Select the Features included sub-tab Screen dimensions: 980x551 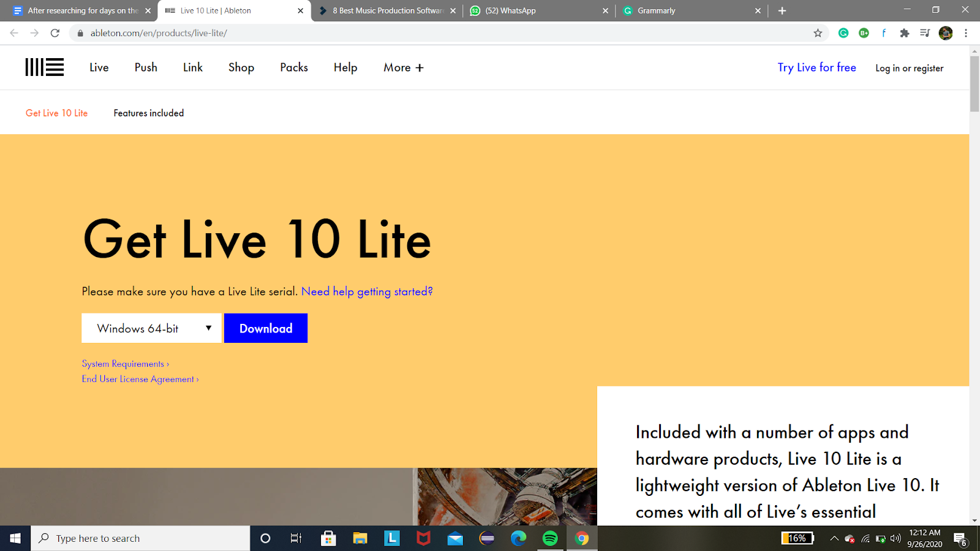pyautogui.click(x=149, y=113)
